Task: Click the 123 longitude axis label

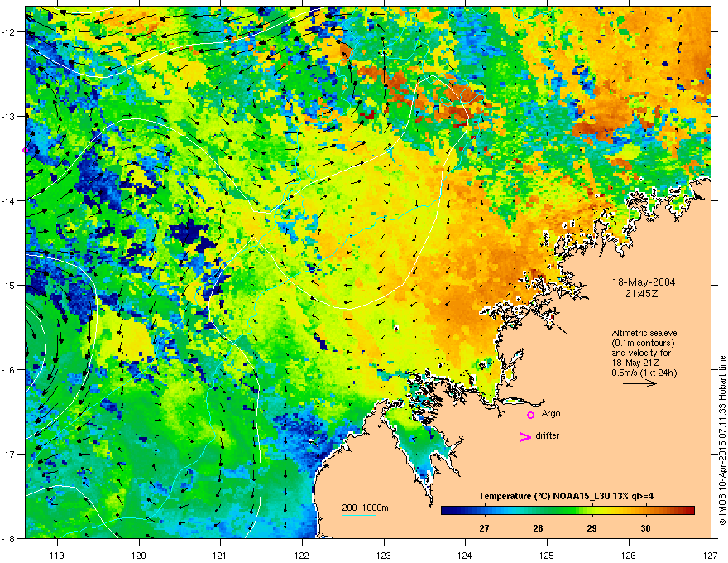Action: 384,555
